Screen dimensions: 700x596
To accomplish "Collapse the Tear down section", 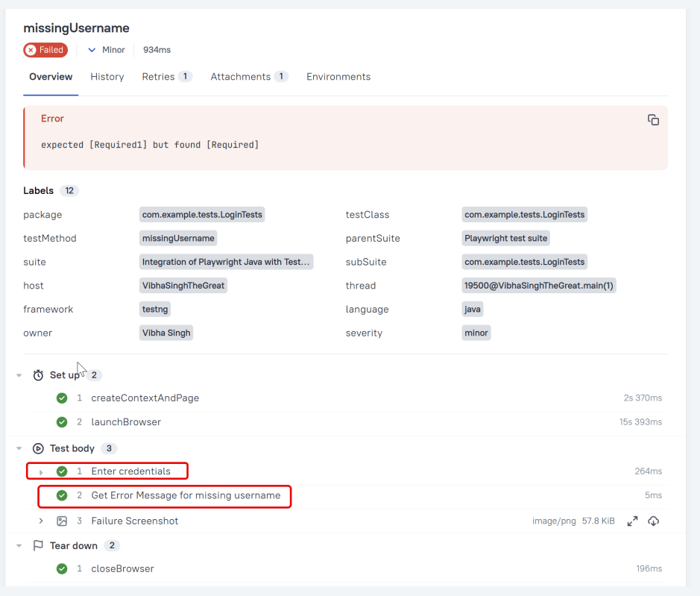I will tap(19, 546).
